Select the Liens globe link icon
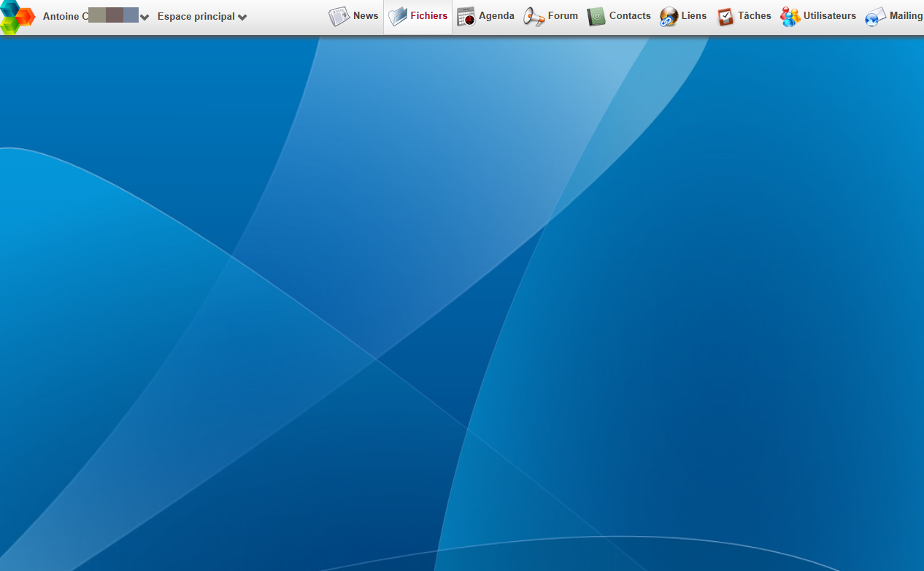Viewport: 924px width, 571px height. [x=668, y=15]
